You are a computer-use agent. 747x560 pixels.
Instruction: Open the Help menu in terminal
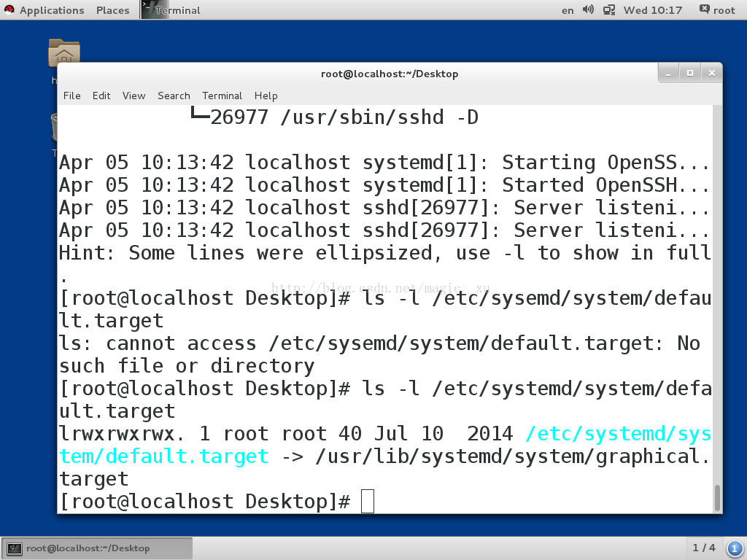(x=266, y=96)
